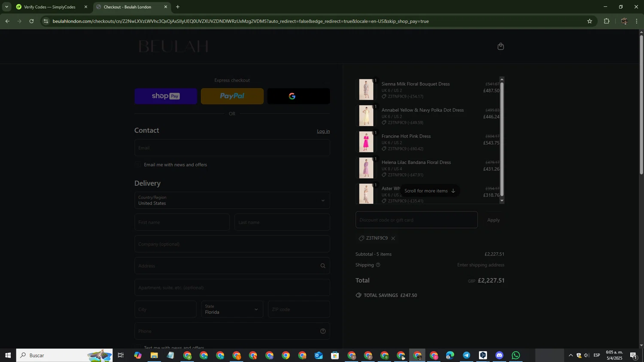The width and height of the screenshot is (644, 362).
Task: View site information icon in address bar
Action: pyautogui.click(x=46, y=21)
